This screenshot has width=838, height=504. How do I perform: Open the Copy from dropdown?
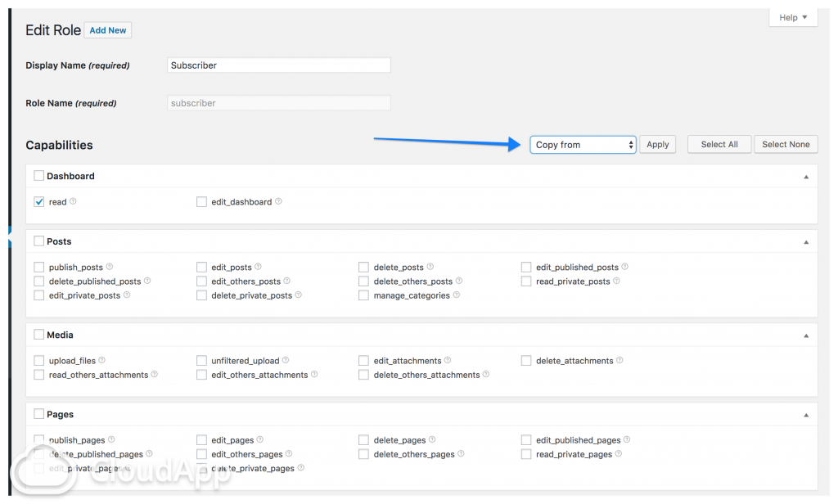pos(583,144)
